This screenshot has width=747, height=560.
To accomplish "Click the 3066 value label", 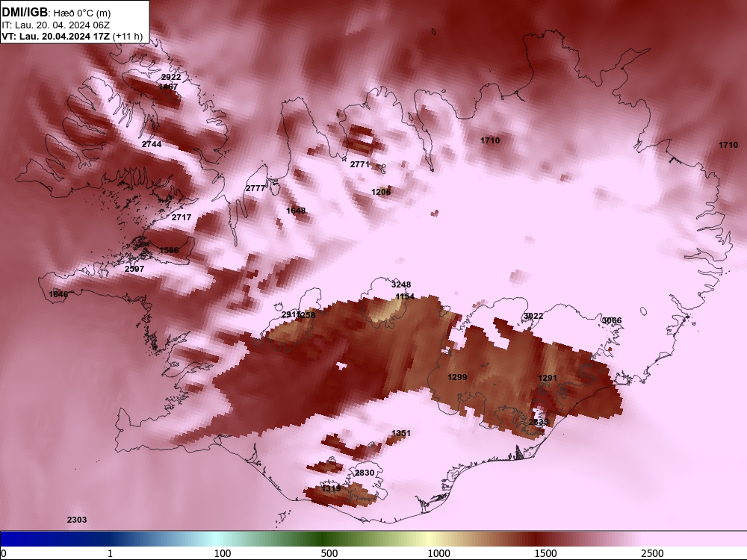I will 612,320.
